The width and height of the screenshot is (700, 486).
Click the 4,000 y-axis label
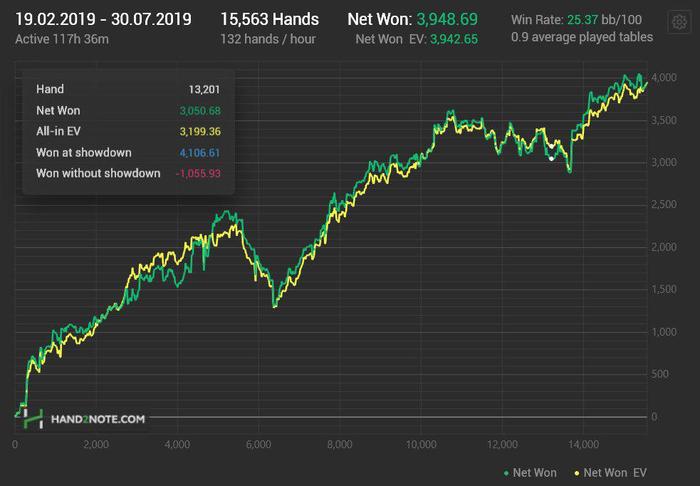664,78
